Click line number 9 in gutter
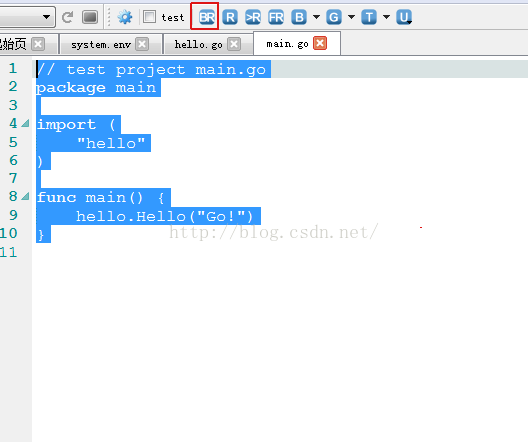This screenshot has width=528, height=442. pyautogui.click(x=13, y=215)
